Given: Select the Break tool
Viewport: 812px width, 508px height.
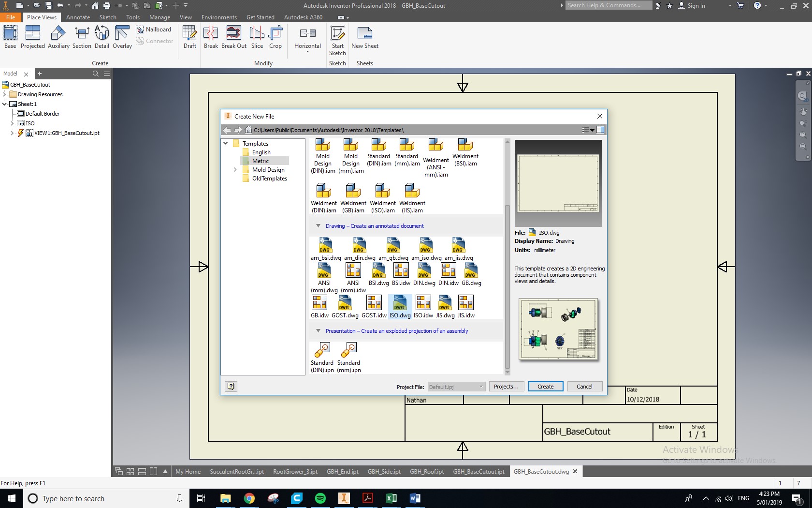Looking at the screenshot, I should pos(211,37).
